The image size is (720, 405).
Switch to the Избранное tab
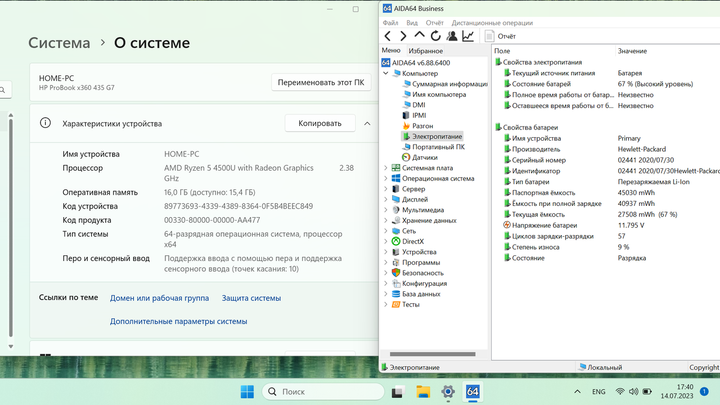pyautogui.click(x=426, y=51)
